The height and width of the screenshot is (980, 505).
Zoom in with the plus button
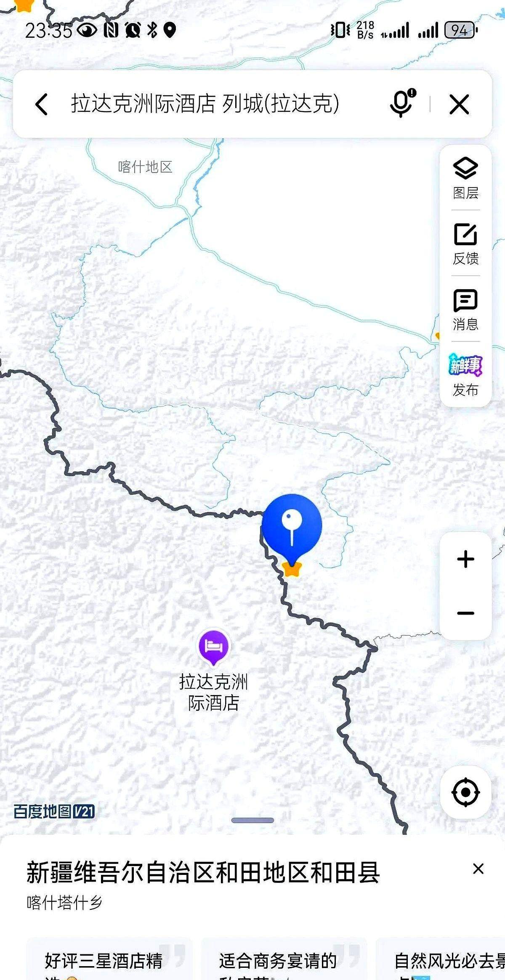[x=465, y=559]
